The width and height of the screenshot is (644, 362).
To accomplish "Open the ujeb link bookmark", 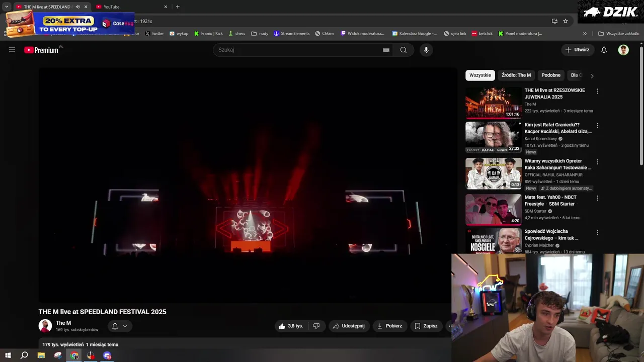I will [455, 34].
